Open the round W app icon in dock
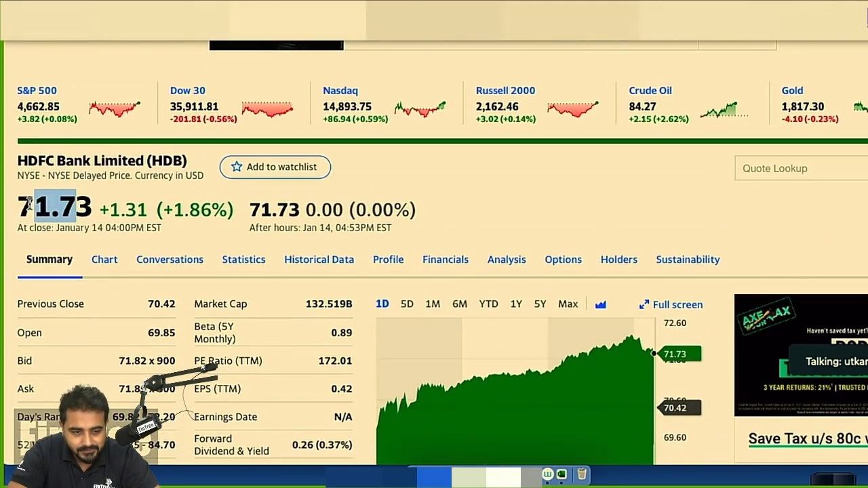 click(547, 474)
